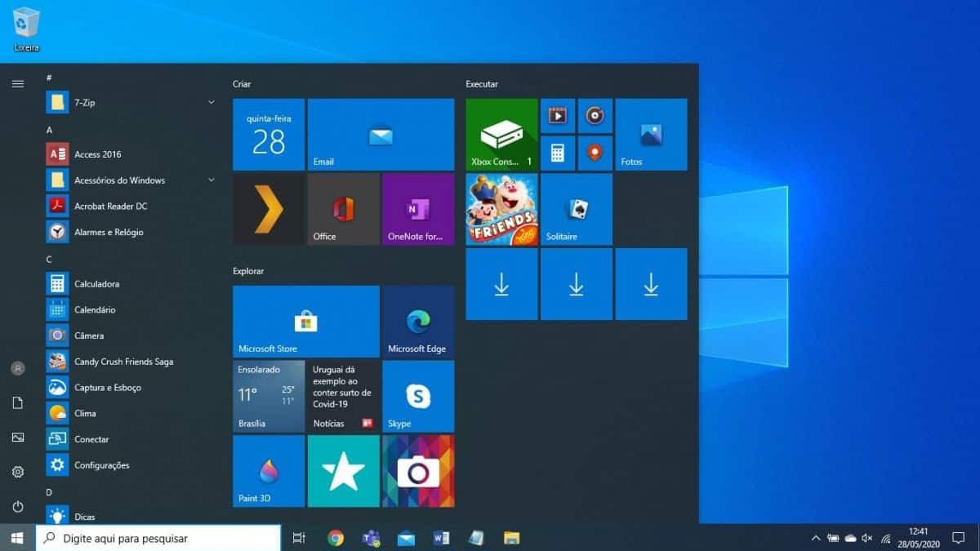Open Task View on the taskbar
Screen dimensions: 980x551
[299, 538]
